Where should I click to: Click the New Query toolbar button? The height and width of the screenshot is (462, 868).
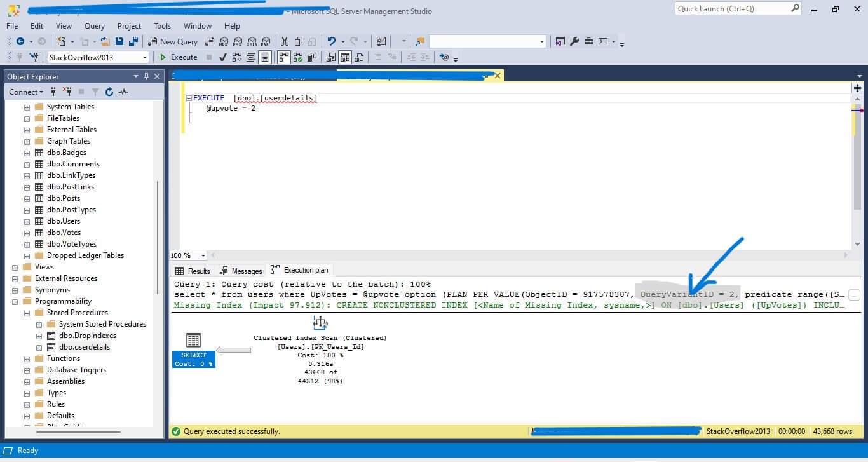pos(173,41)
